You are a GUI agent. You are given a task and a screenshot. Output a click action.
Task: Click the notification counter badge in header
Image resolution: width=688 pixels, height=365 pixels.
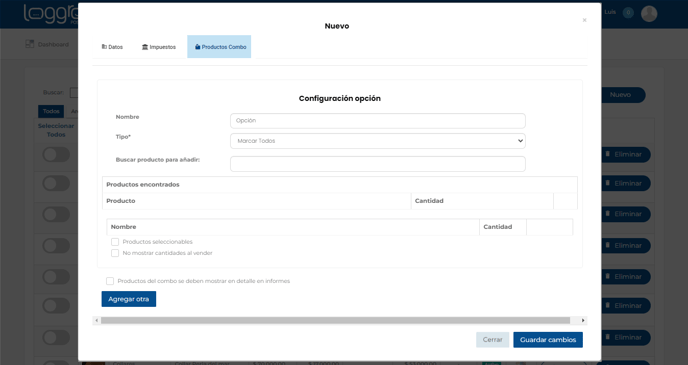(628, 13)
